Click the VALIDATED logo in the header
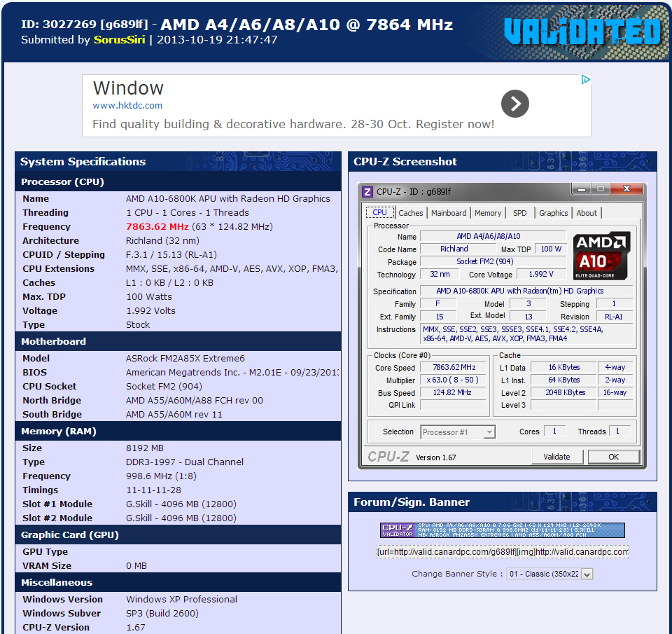Image resolution: width=672 pixels, height=634 pixels. click(582, 32)
